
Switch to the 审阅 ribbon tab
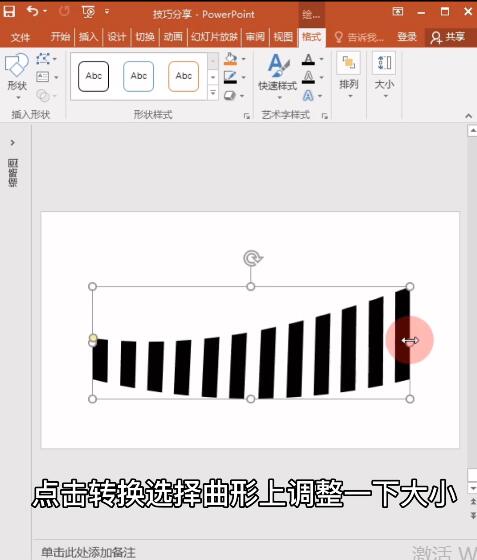click(x=255, y=37)
